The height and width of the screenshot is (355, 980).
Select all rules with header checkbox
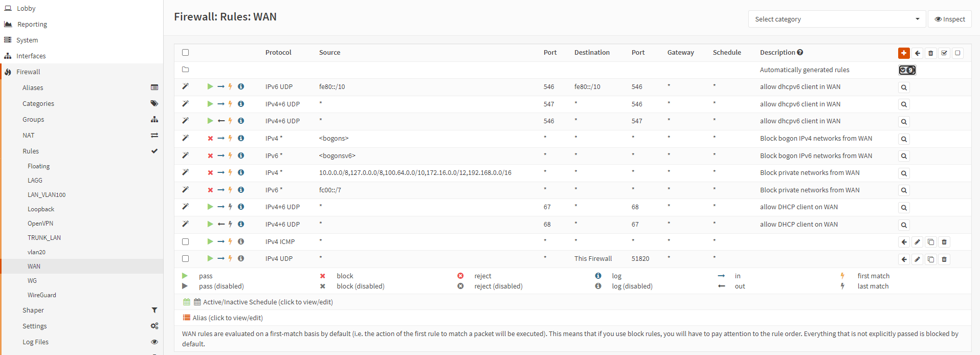pyautogui.click(x=186, y=52)
